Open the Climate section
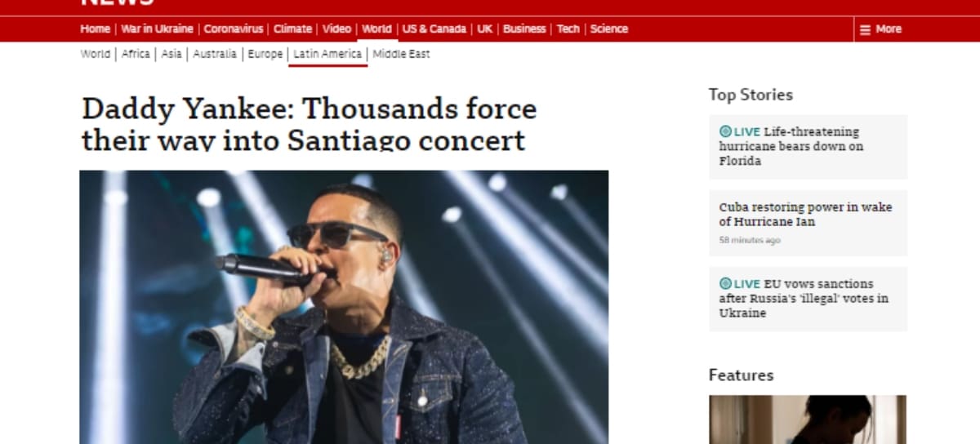 [292, 29]
